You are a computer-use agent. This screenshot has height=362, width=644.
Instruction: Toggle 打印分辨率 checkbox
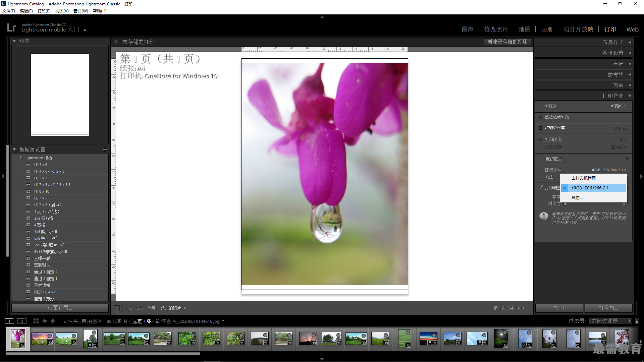(540, 128)
